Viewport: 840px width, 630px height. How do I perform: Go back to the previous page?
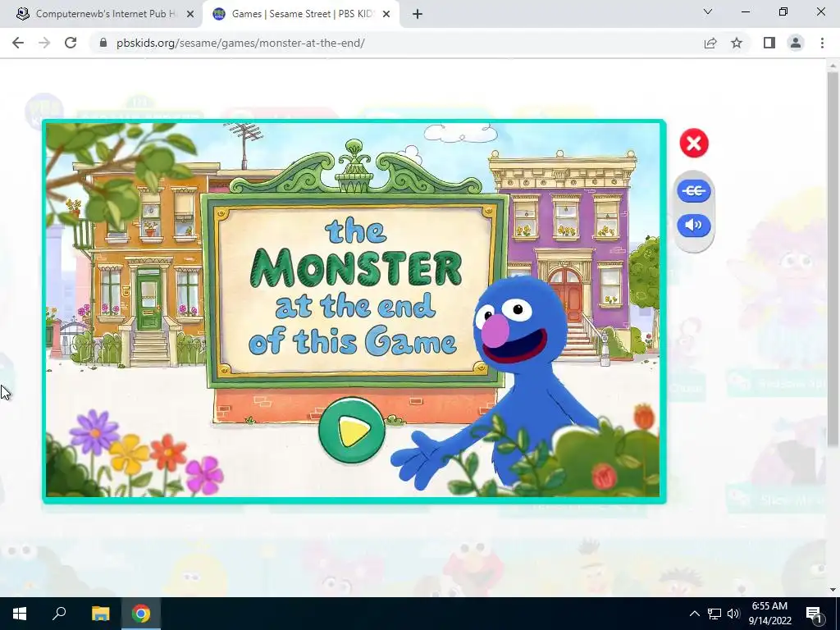pos(18,43)
